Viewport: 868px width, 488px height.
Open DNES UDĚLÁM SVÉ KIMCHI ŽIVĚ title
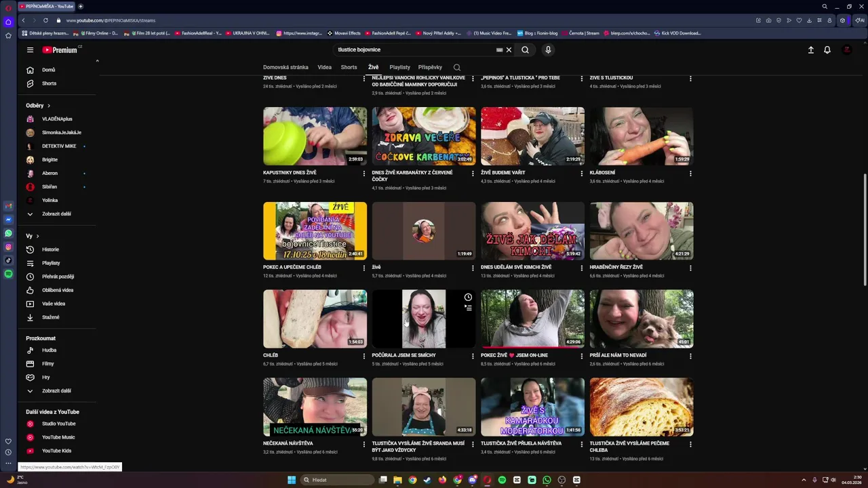point(516,267)
